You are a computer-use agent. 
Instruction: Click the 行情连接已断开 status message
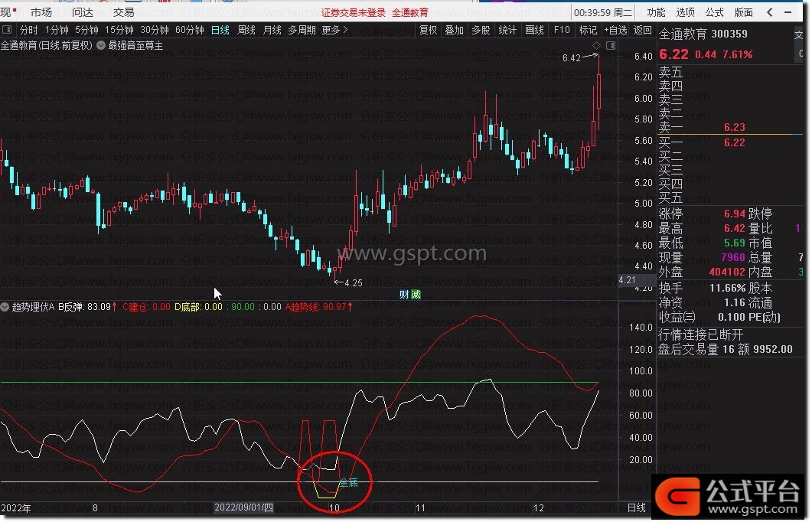[701, 334]
